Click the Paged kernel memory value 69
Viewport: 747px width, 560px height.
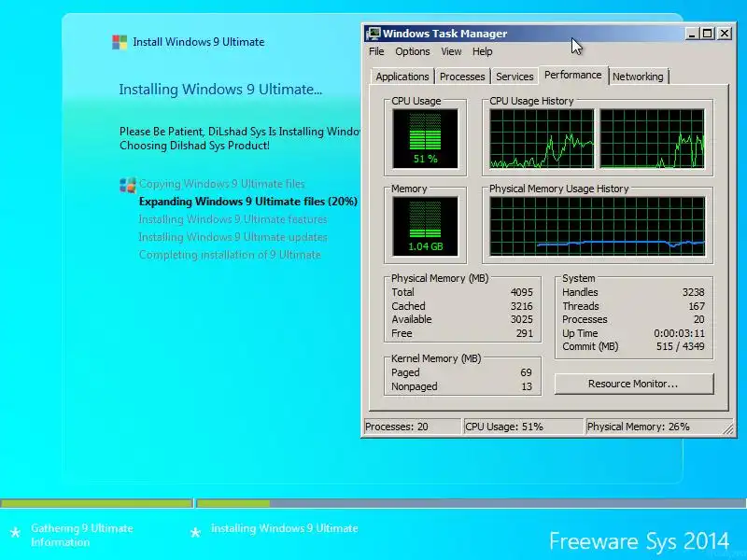click(x=526, y=372)
